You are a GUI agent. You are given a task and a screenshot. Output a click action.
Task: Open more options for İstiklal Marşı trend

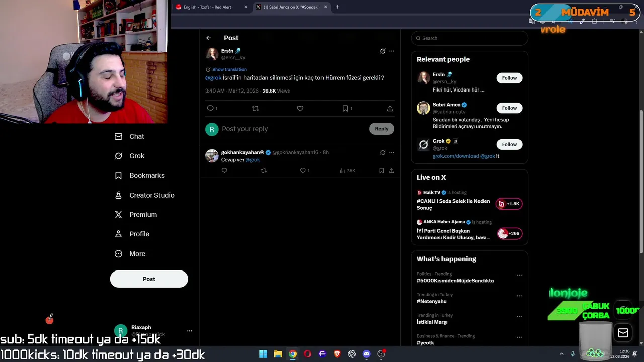coord(519,317)
